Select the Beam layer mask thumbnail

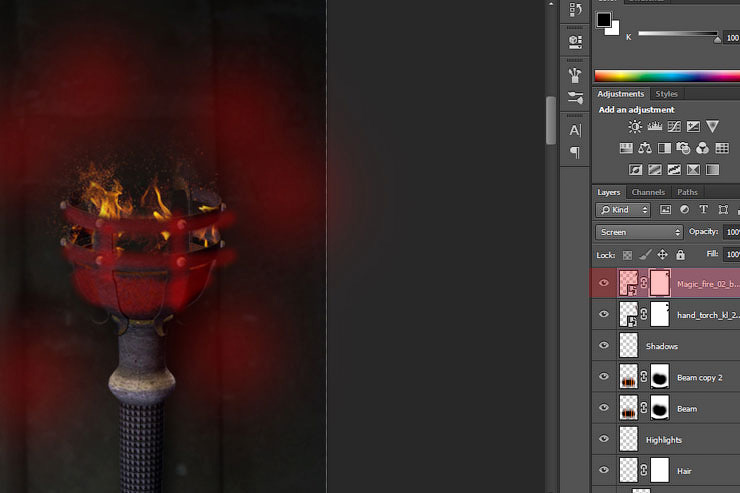[660, 408]
